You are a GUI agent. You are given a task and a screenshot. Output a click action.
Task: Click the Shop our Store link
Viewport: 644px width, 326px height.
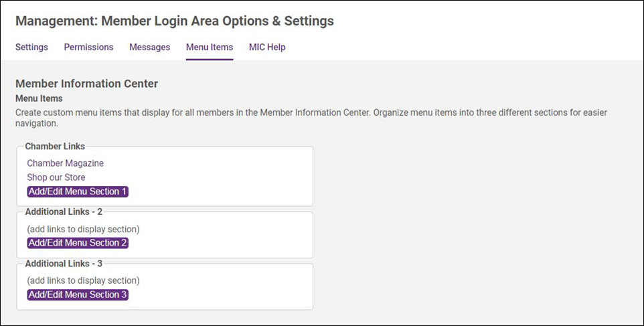point(56,177)
